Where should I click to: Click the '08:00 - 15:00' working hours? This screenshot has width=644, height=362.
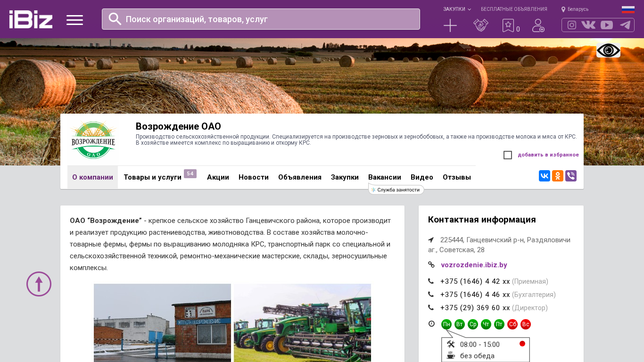click(480, 345)
